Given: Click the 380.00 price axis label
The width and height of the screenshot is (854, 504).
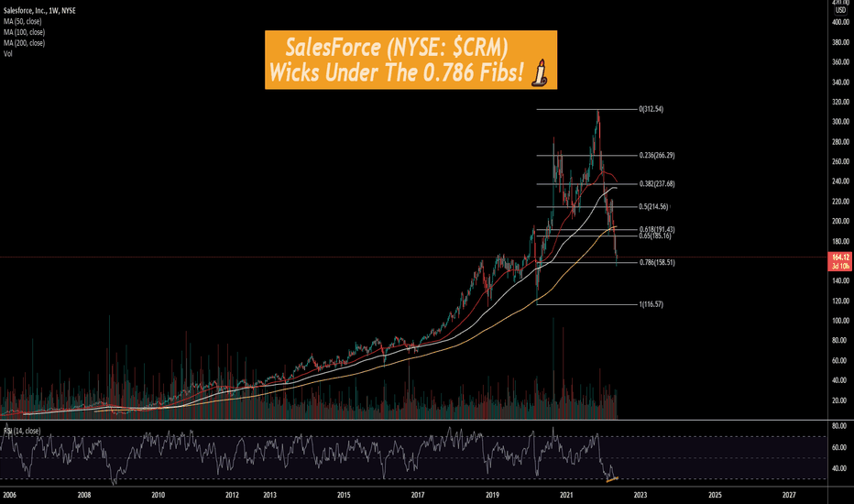Looking at the screenshot, I should pos(840,42).
